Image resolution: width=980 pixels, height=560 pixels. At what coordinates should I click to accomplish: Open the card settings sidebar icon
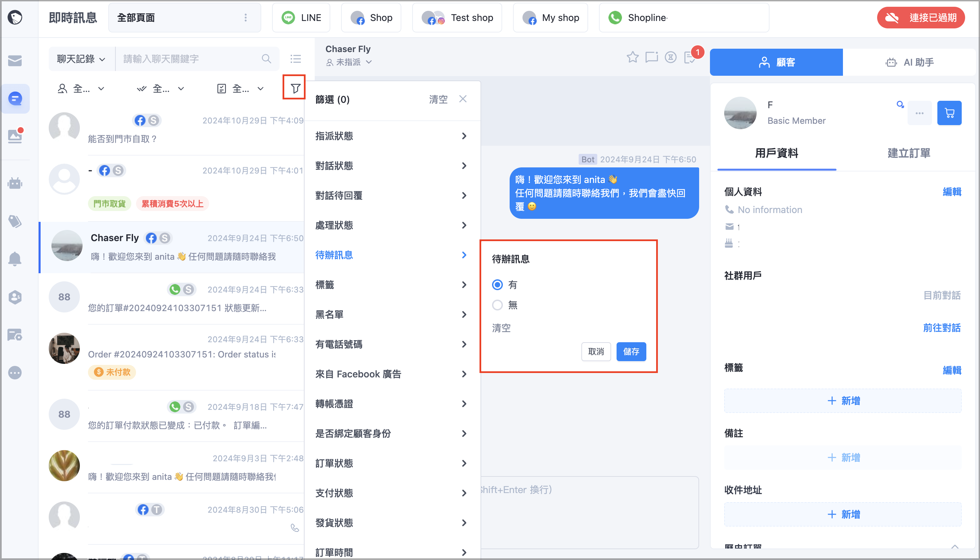point(15,335)
